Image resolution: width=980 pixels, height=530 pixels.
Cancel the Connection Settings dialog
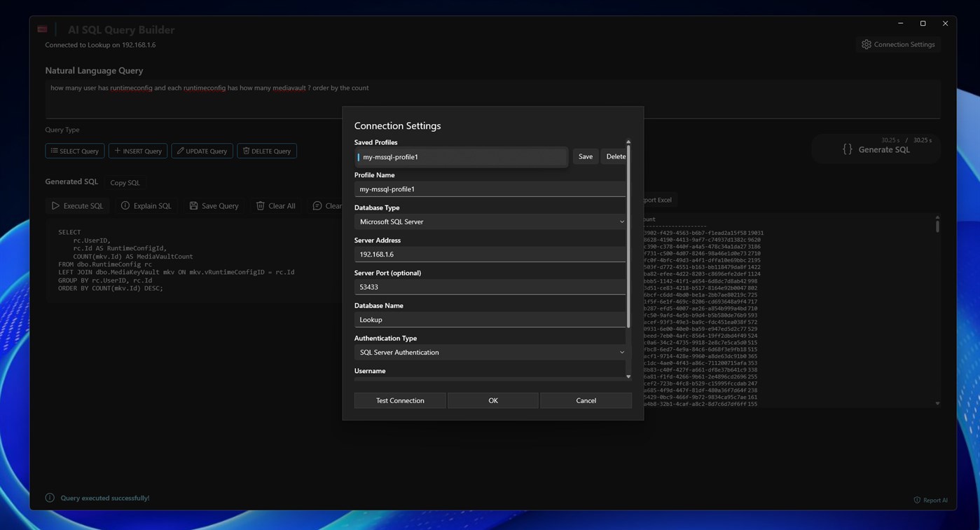click(586, 400)
